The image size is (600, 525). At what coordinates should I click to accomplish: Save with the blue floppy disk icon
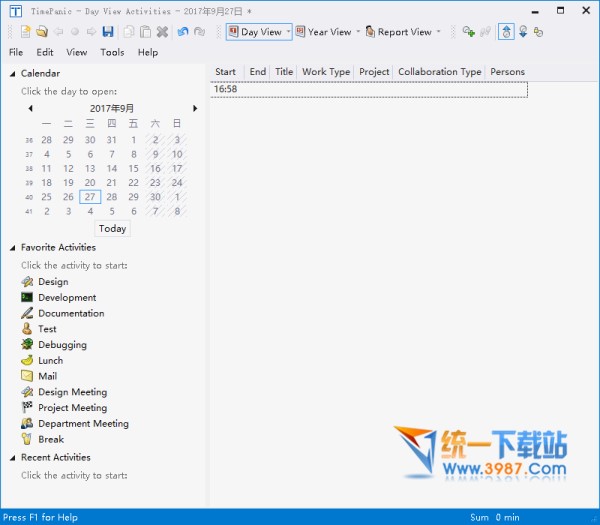108,32
